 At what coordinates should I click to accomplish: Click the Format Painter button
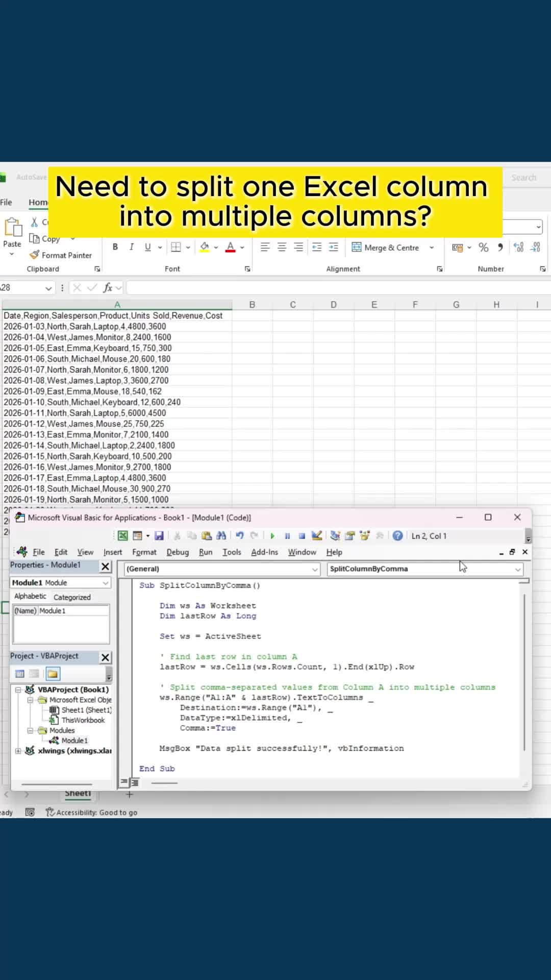pyautogui.click(x=61, y=255)
